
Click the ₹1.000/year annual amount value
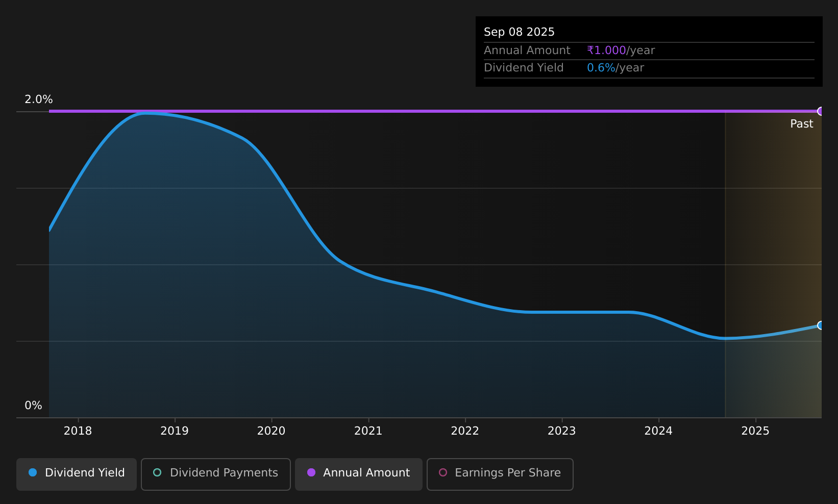point(621,51)
